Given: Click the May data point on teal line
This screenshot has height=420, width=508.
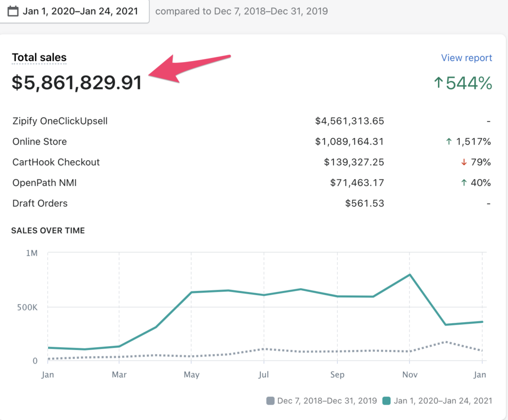Looking at the screenshot, I should (x=191, y=292).
